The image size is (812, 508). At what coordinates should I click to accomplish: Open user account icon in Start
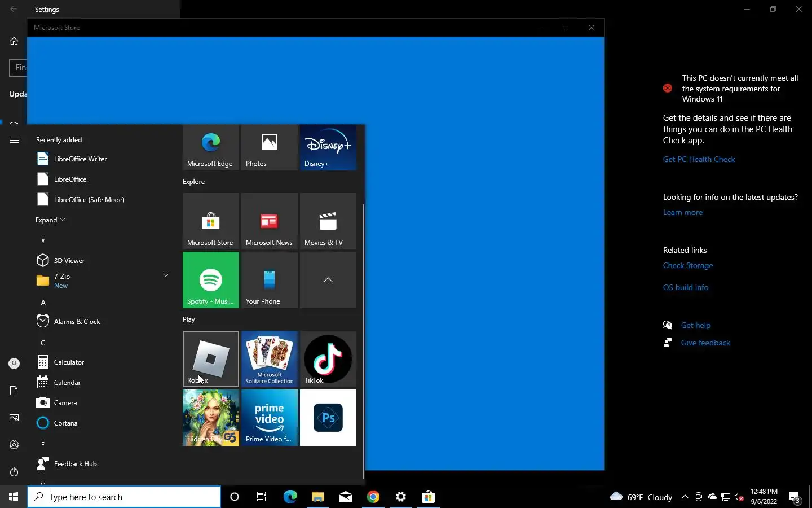click(14, 364)
